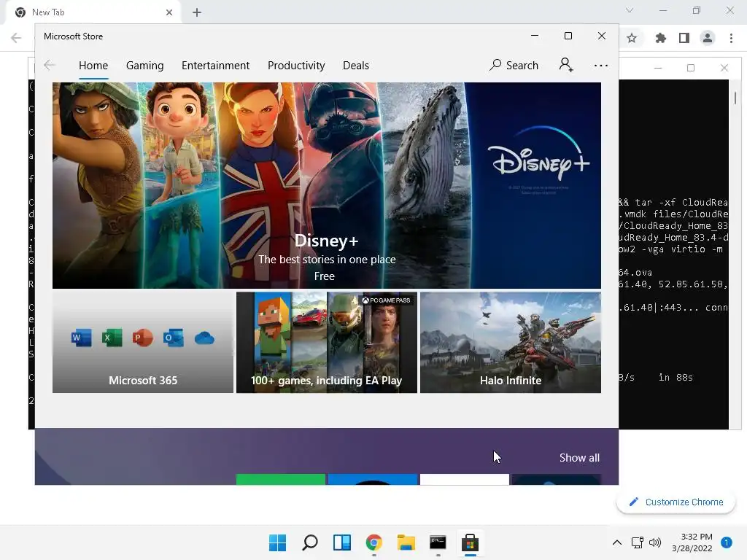The width and height of the screenshot is (747, 560).
Task: Open Task View on the taskbar
Action: [342, 542]
